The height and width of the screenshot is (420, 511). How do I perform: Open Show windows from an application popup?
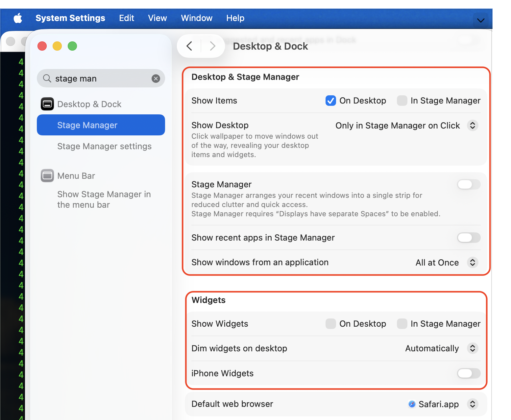tap(473, 263)
